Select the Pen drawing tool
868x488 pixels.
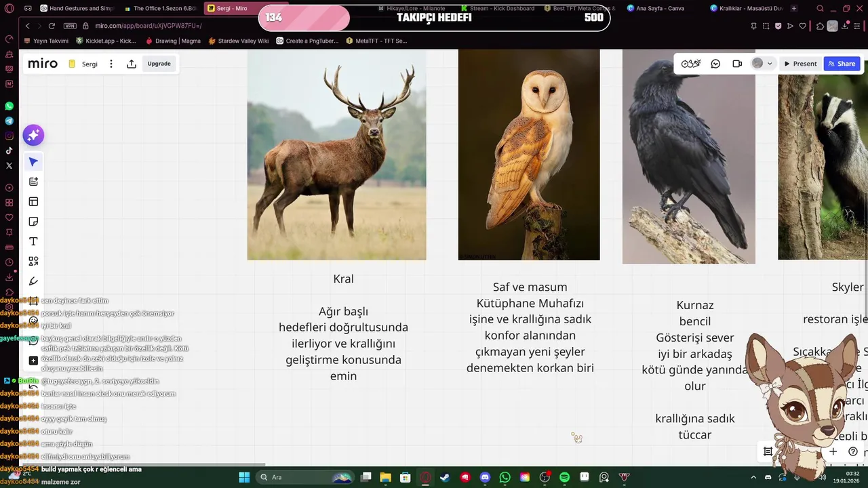(33, 281)
